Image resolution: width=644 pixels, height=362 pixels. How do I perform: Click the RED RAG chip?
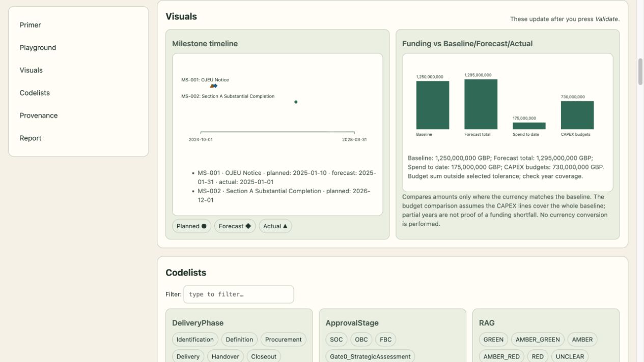click(x=538, y=356)
